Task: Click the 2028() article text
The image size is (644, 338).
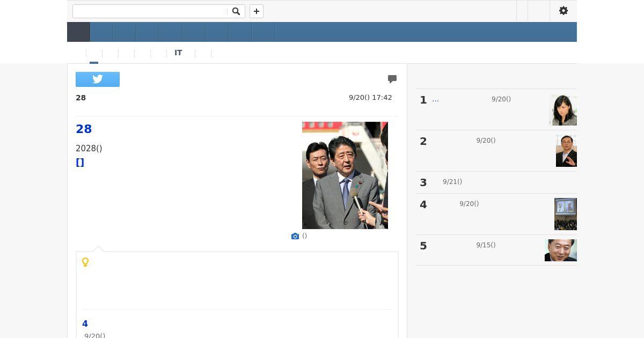Action: pyautogui.click(x=89, y=149)
